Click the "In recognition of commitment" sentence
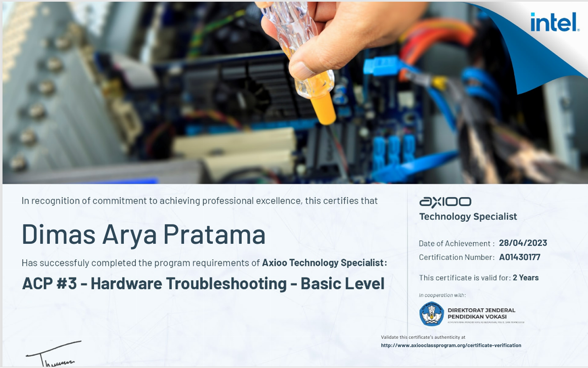Image resolution: width=588 pixels, height=368 pixels. 199,201
